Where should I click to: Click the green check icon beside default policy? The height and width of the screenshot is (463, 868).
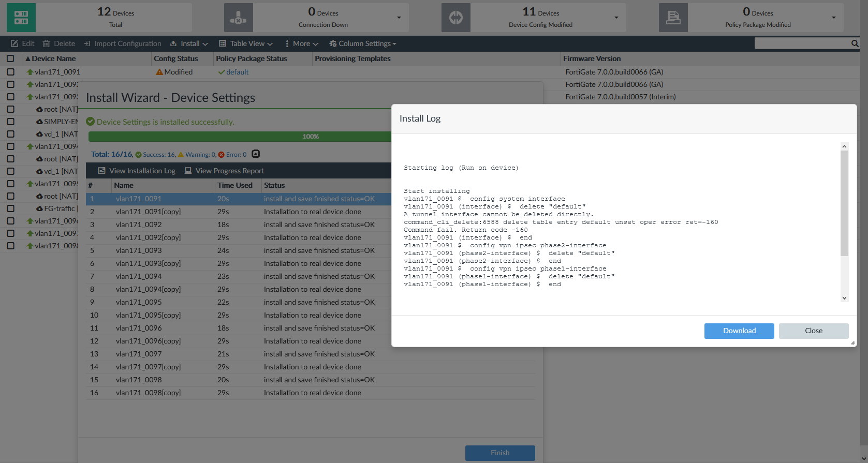point(222,72)
